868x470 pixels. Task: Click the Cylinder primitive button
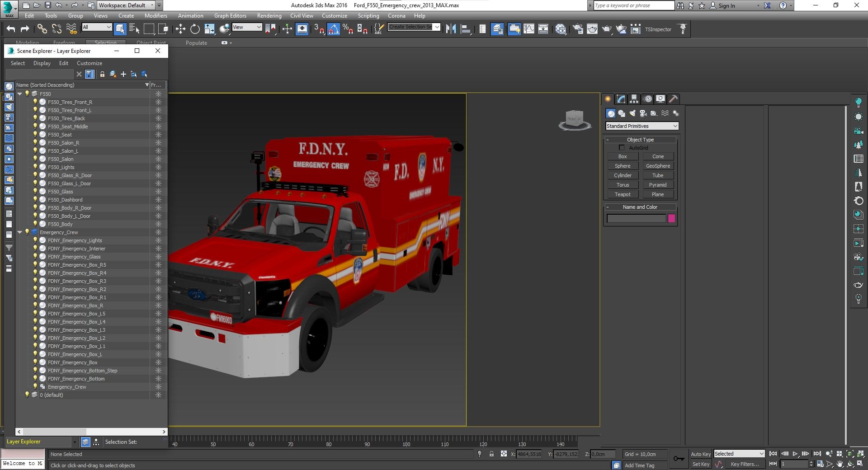click(x=623, y=175)
